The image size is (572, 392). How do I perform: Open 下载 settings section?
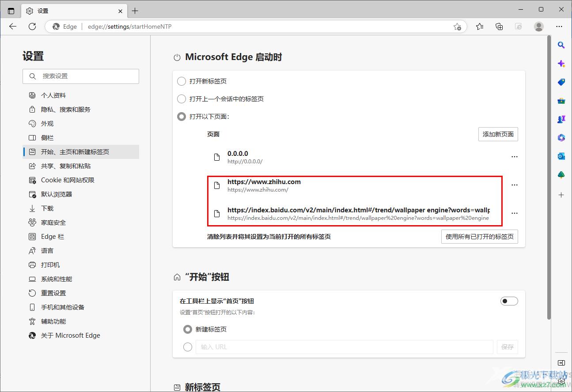point(81,208)
